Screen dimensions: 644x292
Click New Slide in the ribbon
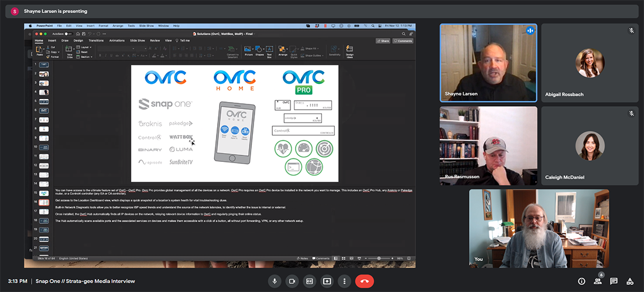[x=70, y=51]
